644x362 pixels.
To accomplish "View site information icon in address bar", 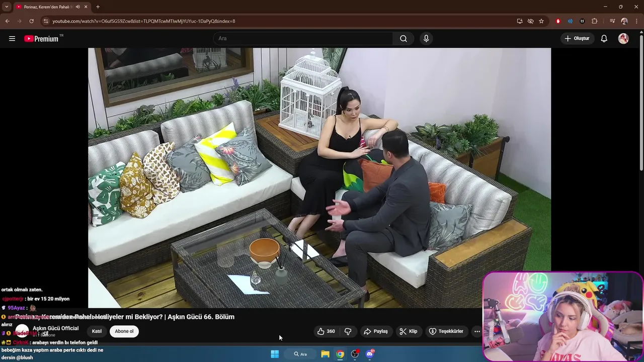I will pyautogui.click(x=46, y=21).
